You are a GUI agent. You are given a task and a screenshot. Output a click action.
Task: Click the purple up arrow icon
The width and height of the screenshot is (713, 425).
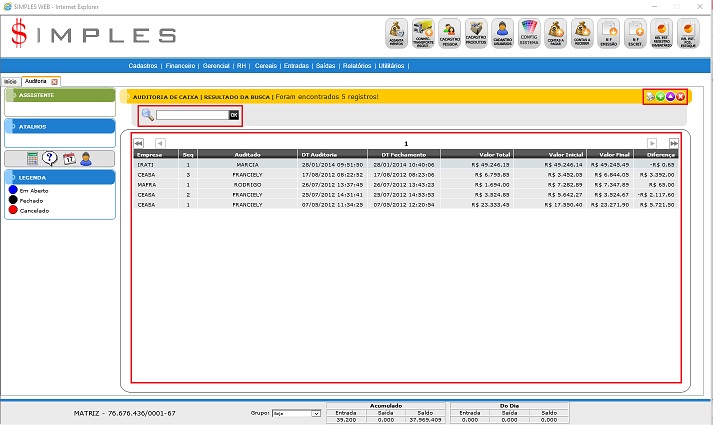(669, 96)
